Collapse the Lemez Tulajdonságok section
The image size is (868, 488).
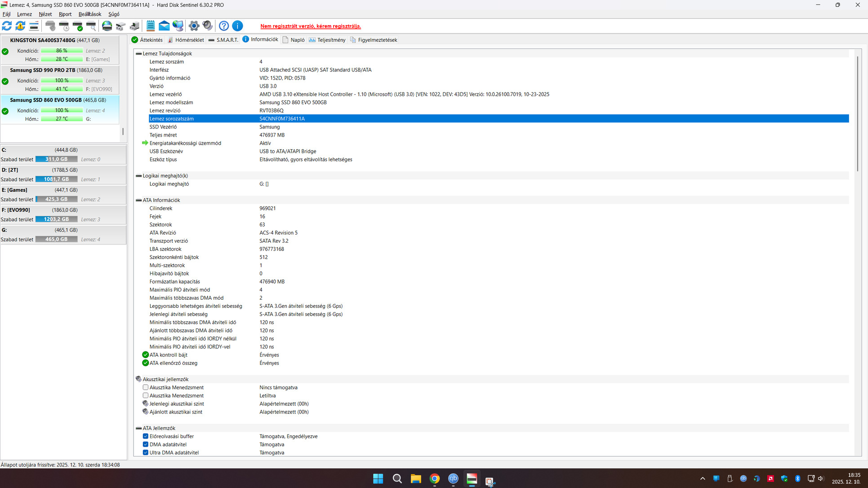139,53
